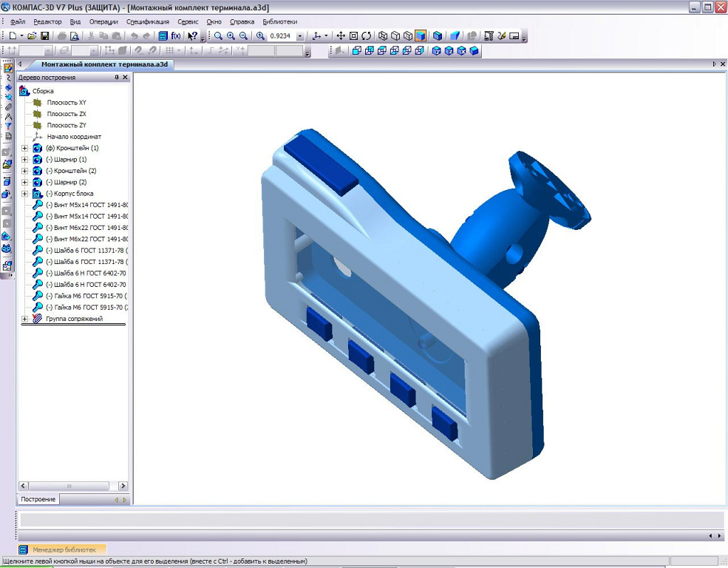Click the f(x) variables icon
The image size is (728, 568).
176,35
